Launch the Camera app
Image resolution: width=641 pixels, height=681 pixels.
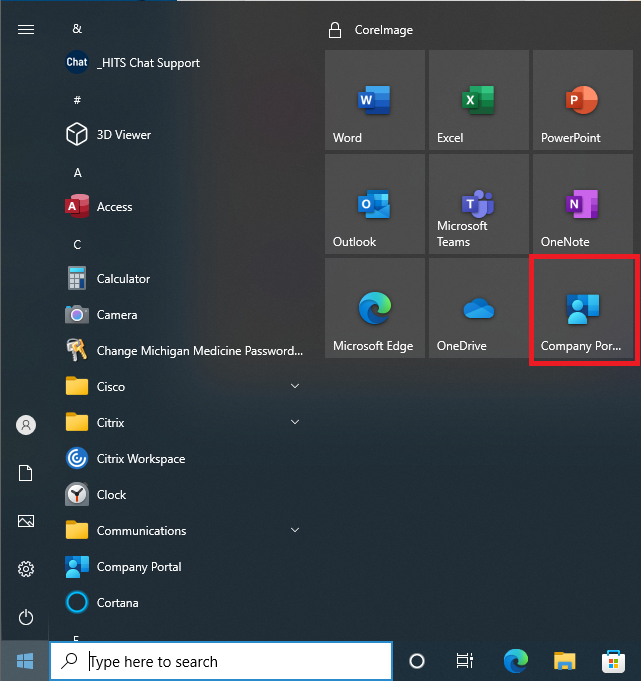[x=182, y=314]
